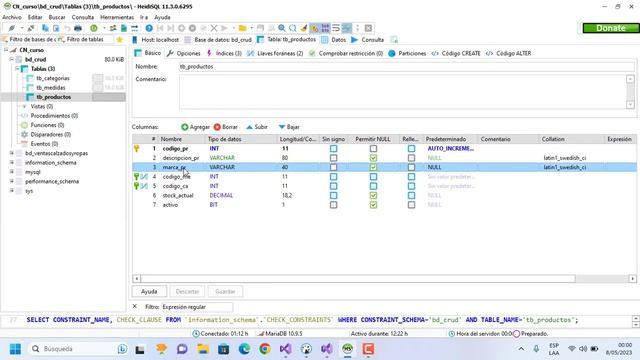Switch to the Índices (3) tab
This screenshot has width=640, height=360.
point(224,53)
